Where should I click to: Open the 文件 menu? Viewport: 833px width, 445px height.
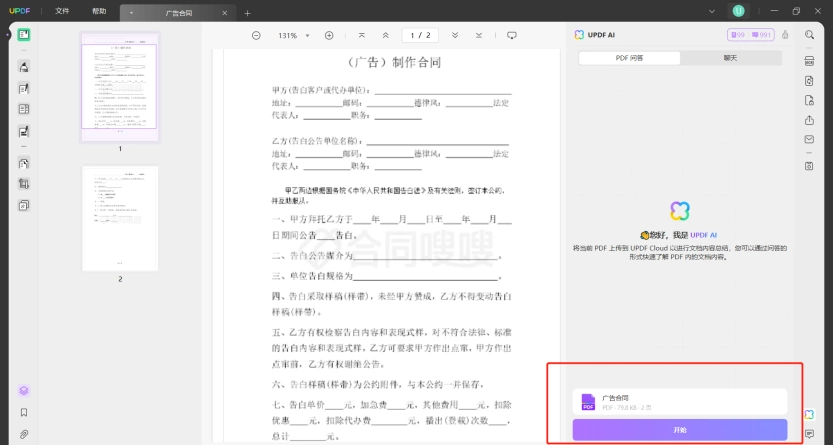point(62,11)
